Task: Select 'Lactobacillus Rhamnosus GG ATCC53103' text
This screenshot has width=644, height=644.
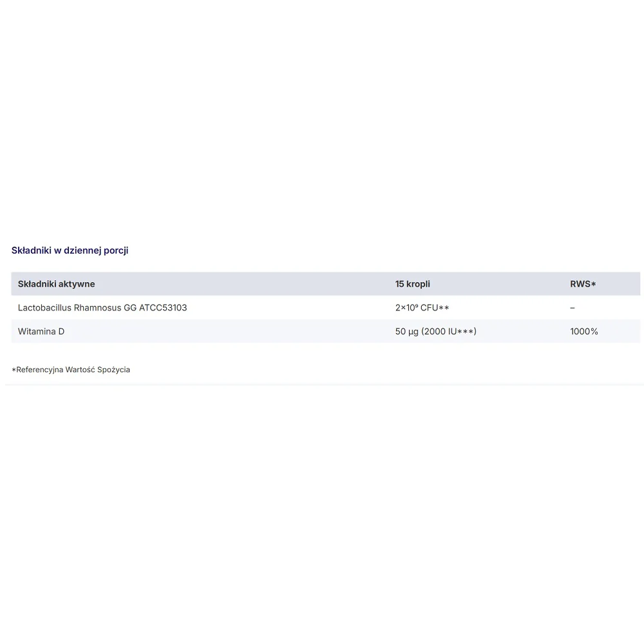Action: [x=102, y=308]
